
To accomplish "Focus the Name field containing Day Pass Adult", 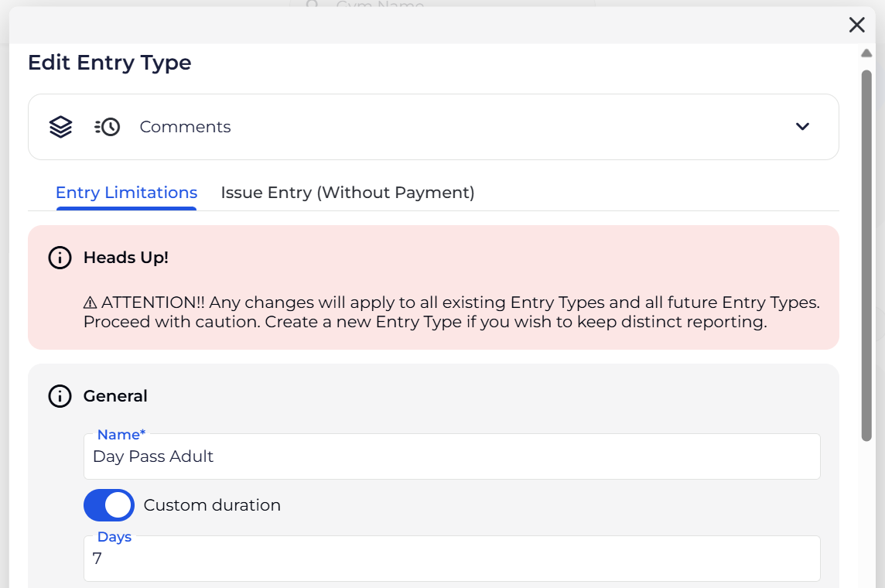I will [x=452, y=456].
